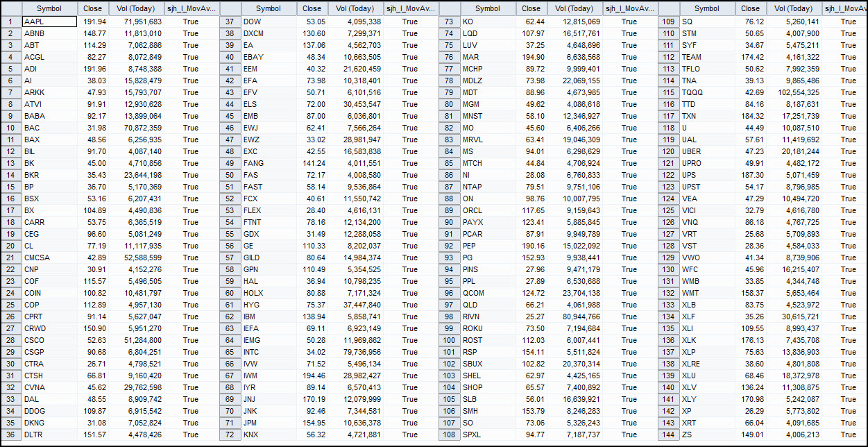Click the BABA symbol cell
Viewport: 868px width, 447px height.
(49, 116)
